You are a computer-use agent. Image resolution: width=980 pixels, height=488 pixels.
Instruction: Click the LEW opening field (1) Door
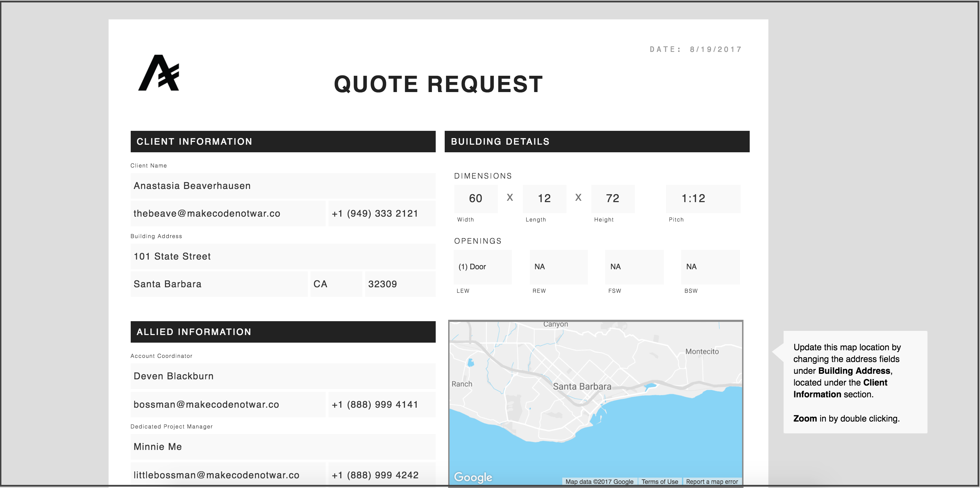(482, 267)
